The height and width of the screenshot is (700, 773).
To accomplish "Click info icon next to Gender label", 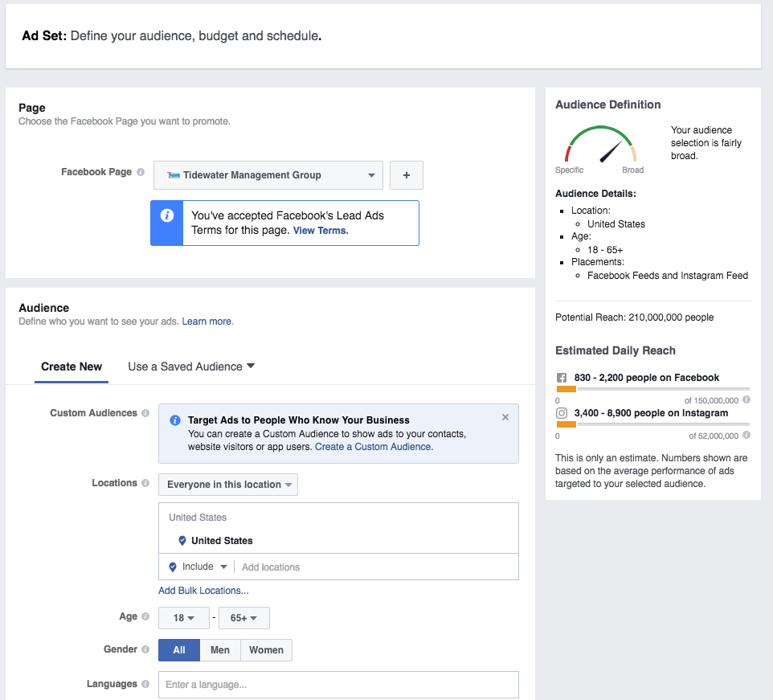I will (x=145, y=649).
